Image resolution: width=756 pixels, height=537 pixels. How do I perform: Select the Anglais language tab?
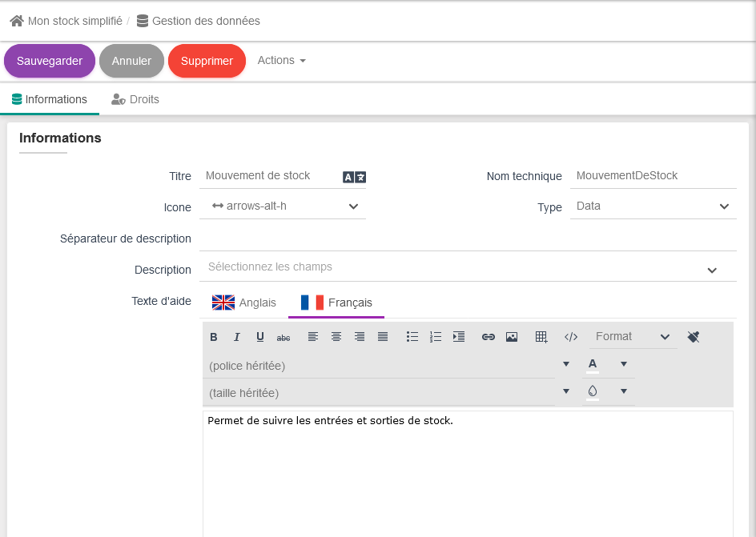(x=244, y=303)
